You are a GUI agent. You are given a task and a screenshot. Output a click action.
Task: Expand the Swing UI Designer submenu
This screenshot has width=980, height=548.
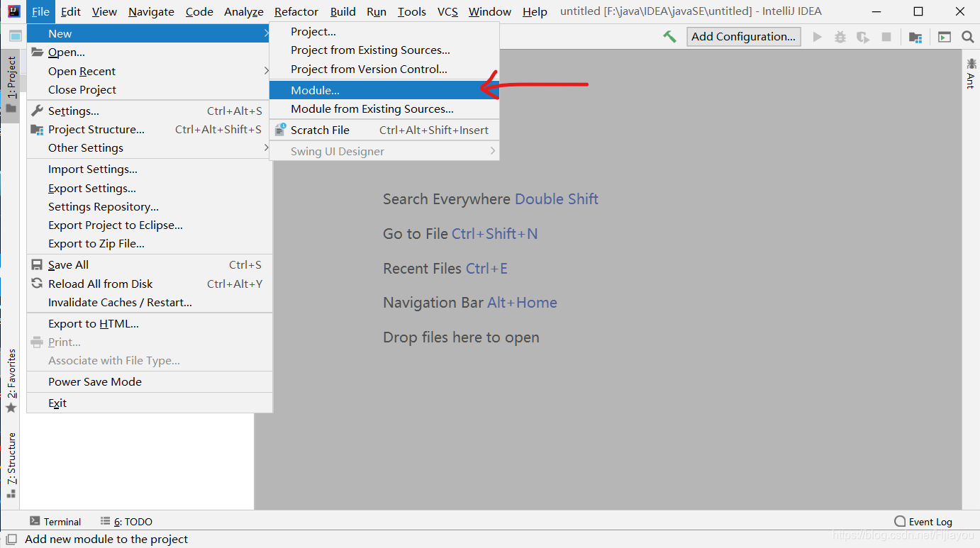click(x=384, y=151)
